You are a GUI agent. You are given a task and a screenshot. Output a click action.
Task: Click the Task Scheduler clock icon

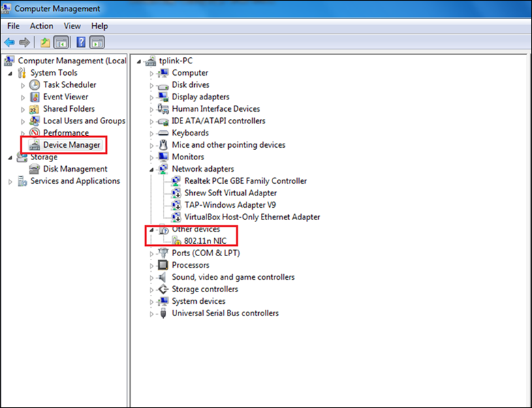pos(35,84)
